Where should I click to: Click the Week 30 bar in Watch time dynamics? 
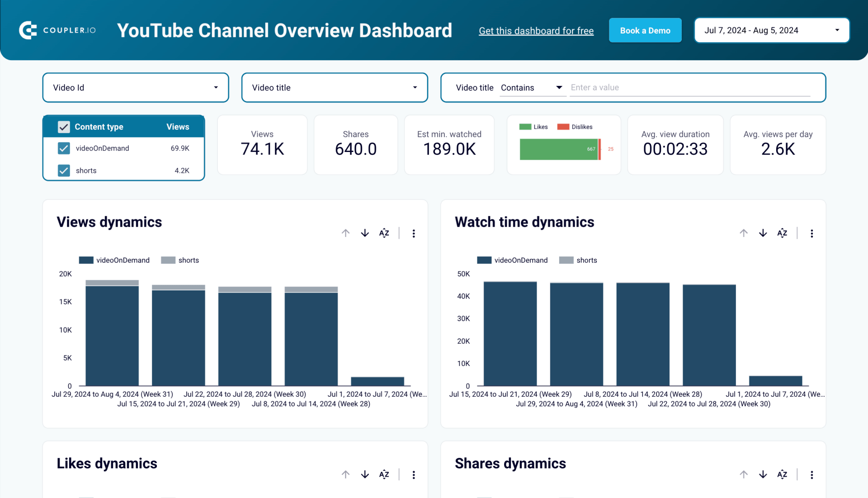[709, 335]
